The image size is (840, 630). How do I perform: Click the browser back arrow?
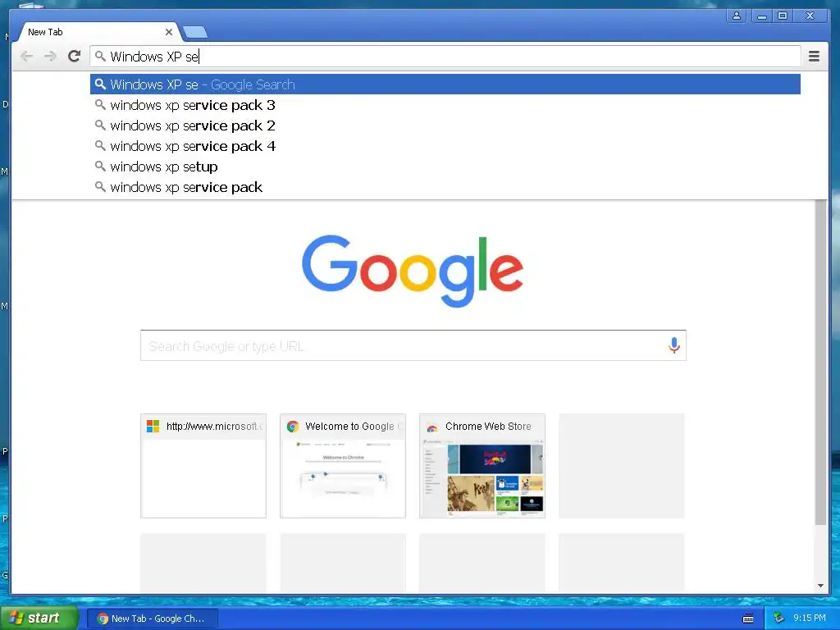(26, 57)
